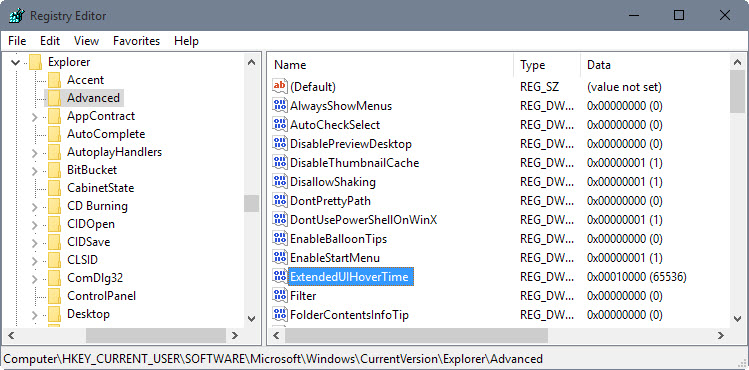Click the (Default) string value icon
749x370 pixels.
tap(279, 86)
